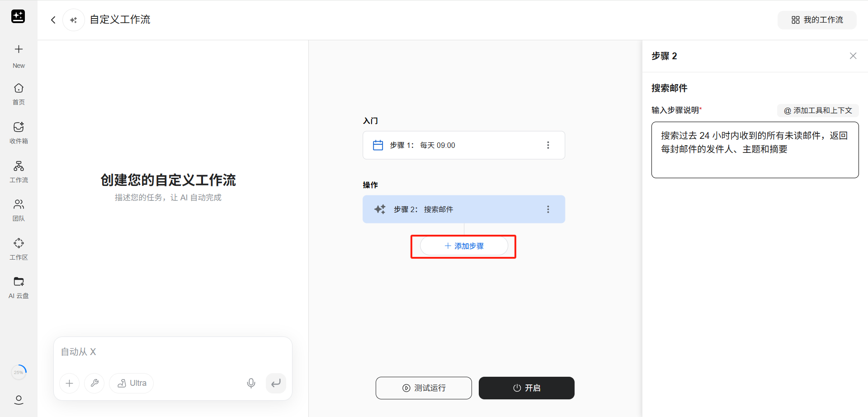Open AI 云盘 cloud drive
This screenshot has height=417, width=868.
pyautogui.click(x=19, y=282)
